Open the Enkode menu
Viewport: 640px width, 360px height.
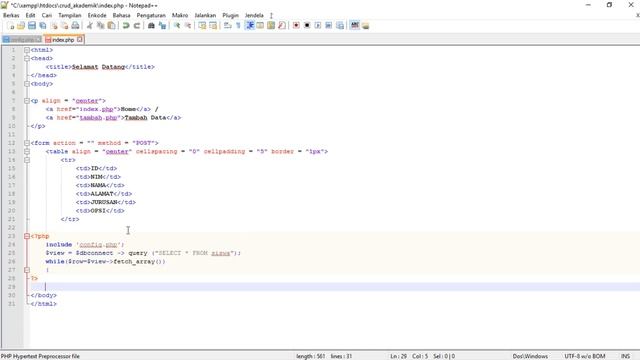click(x=97, y=16)
